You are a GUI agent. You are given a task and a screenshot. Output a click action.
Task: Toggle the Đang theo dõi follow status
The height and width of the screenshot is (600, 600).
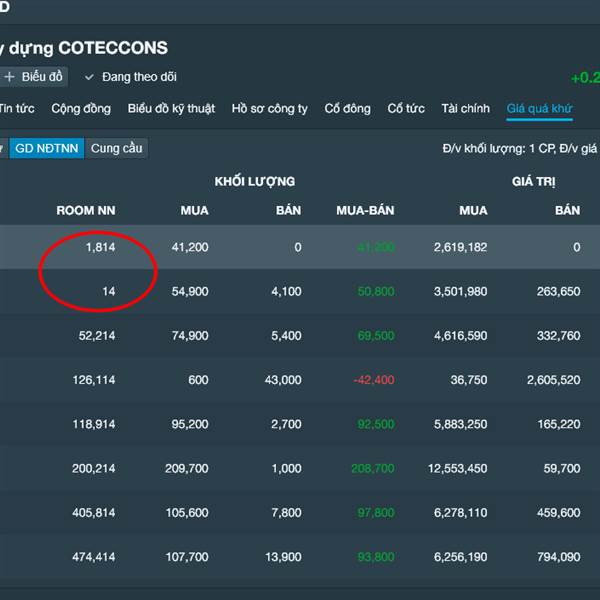tap(130, 77)
